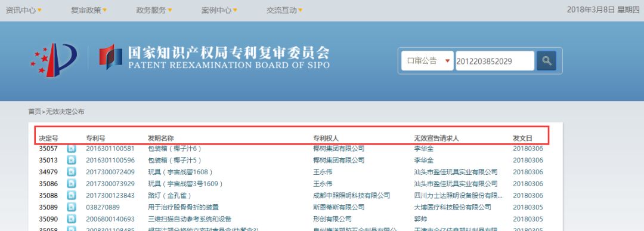Viewport: 644px width, 231px height.
Task: Click invention name 三维扫描自动参考系统和设备
Action: 190,219
